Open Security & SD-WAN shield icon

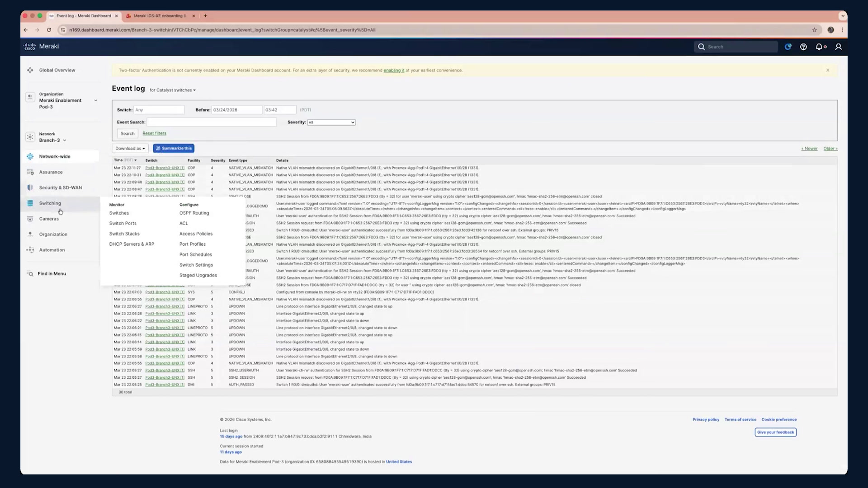point(30,188)
